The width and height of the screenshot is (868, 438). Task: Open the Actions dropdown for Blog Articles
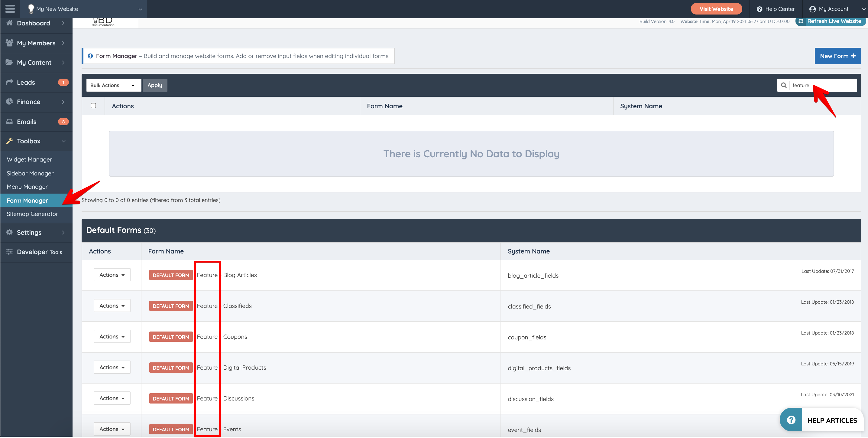click(x=112, y=274)
